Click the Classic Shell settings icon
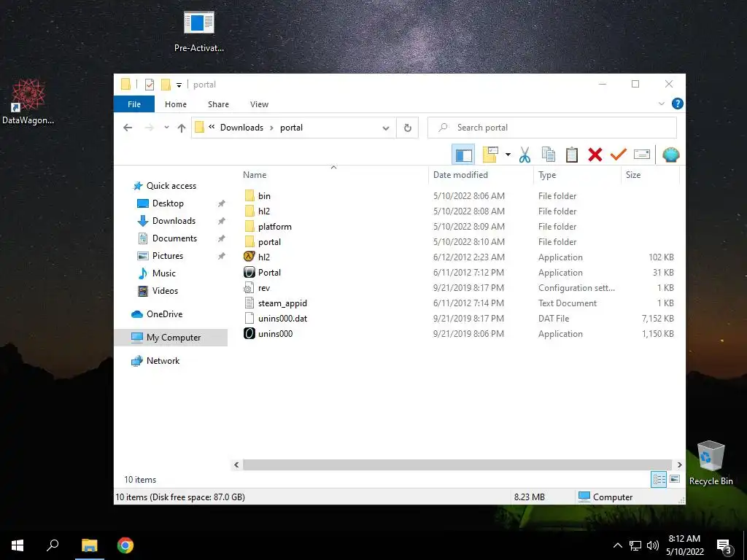Viewport: 747px width, 560px height. (671, 155)
